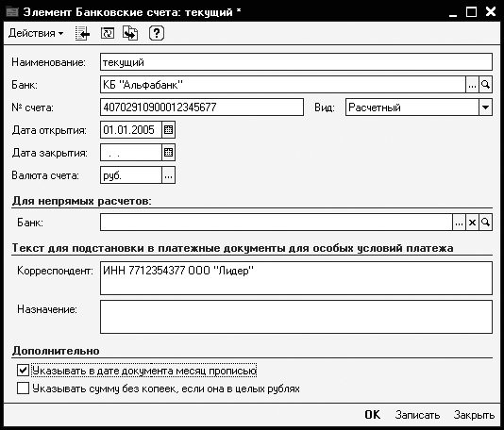
Task: Open help with the question mark icon
Action: pos(157,33)
